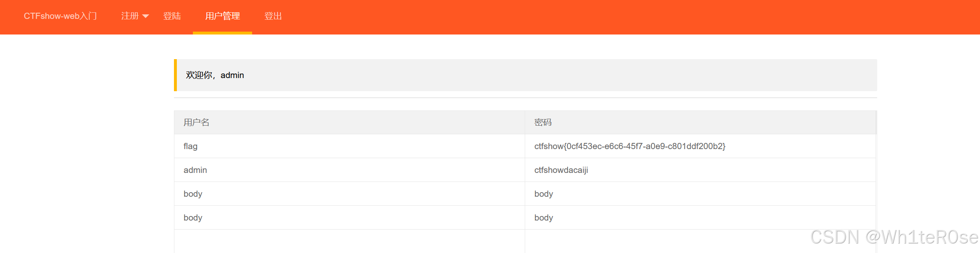Select the admin username cell in table
The width and height of the screenshot is (980, 253).
coord(350,170)
